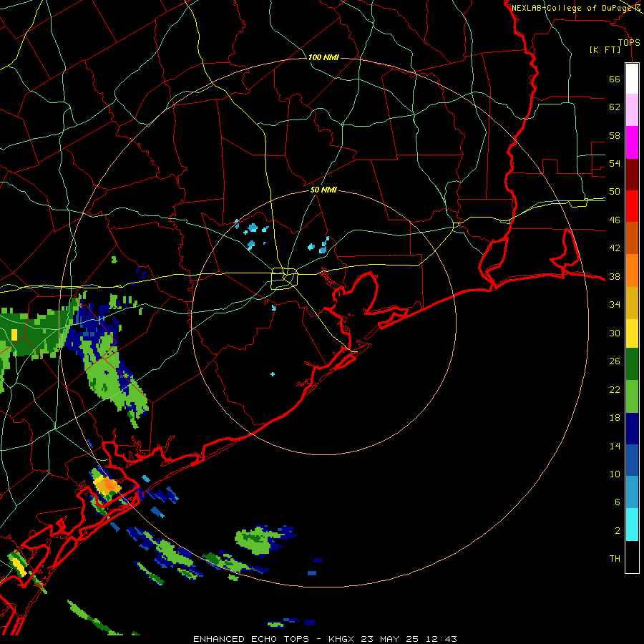The image size is (644, 644).
Task: Click the 58 value on the legend
Action: pyautogui.click(x=615, y=135)
